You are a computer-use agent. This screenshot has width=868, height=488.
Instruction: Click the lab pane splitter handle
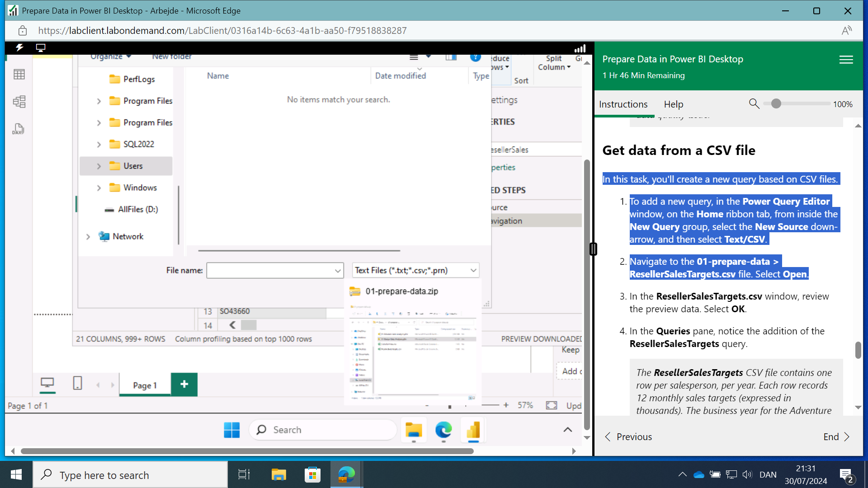593,249
